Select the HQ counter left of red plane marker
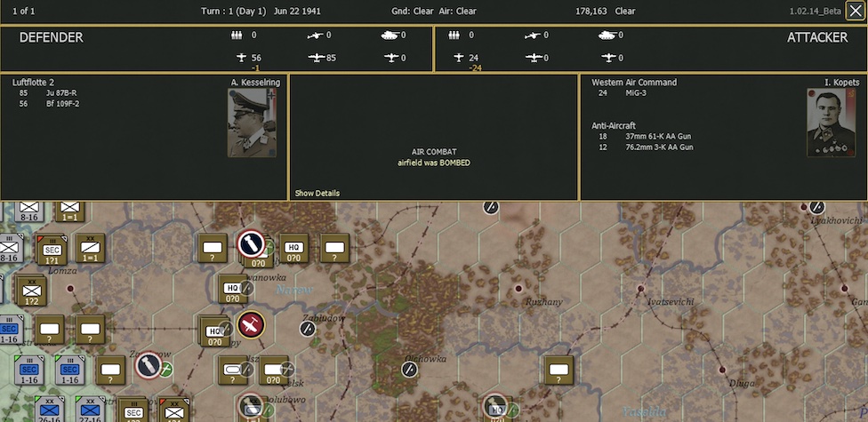Viewport: 868px width, 422px height. tap(213, 332)
